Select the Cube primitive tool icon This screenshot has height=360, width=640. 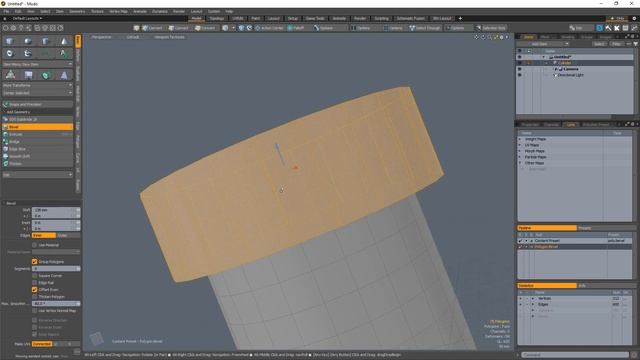(10, 41)
